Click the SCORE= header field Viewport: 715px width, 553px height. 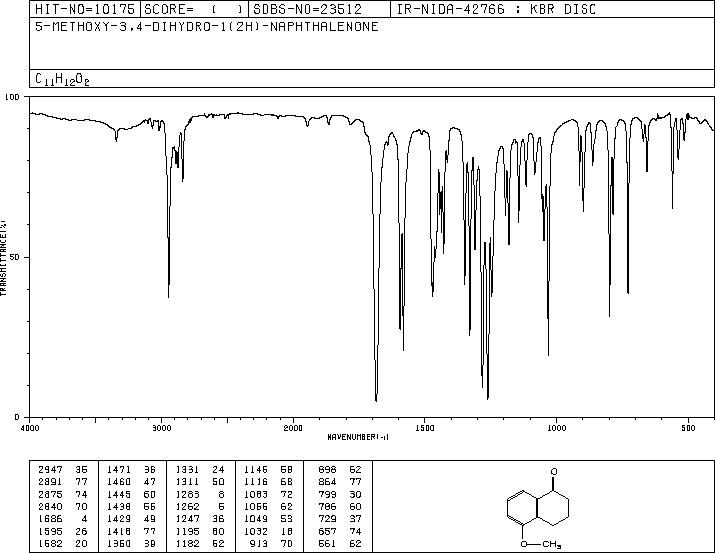[194, 9]
